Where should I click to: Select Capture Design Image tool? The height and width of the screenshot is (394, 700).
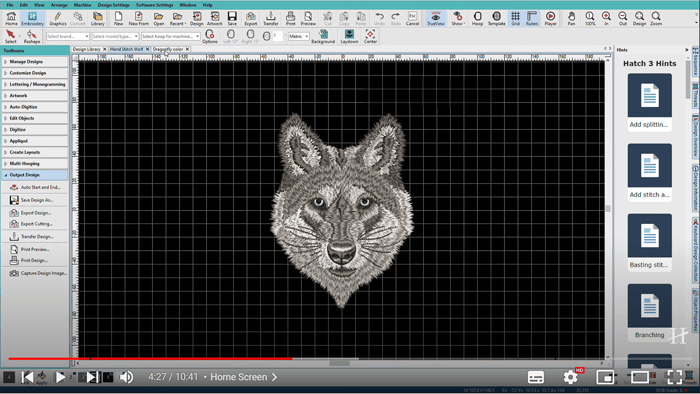point(38,273)
